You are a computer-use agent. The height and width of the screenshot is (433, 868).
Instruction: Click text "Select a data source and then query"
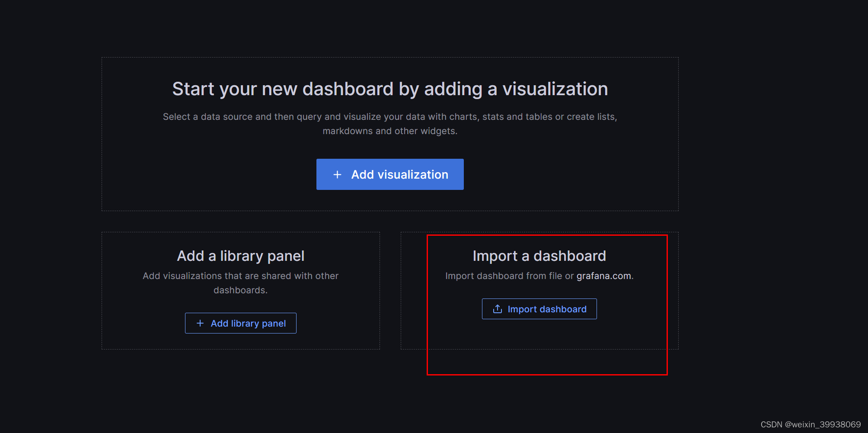pyautogui.click(x=243, y=117)
